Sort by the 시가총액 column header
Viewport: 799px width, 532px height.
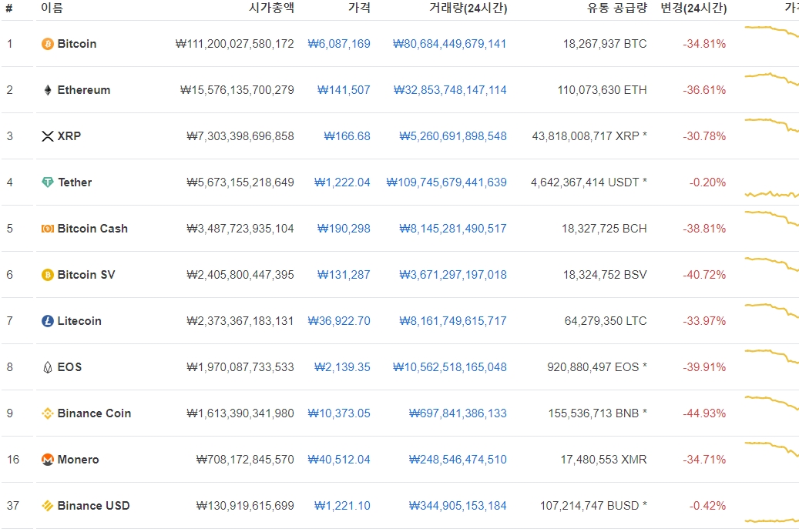(271, 8)
